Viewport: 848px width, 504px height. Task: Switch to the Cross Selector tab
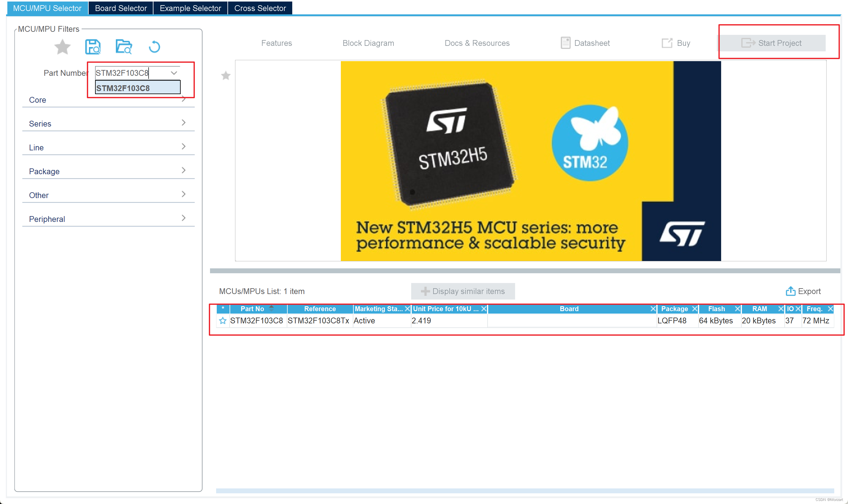pos(260,8)
